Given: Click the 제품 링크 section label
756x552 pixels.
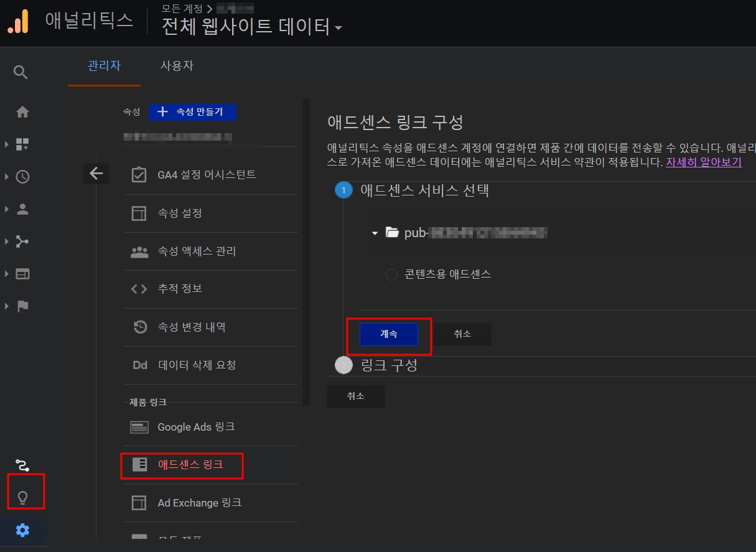Looking at the screenshot, I should pyautogui.click(x=148, y=402).
